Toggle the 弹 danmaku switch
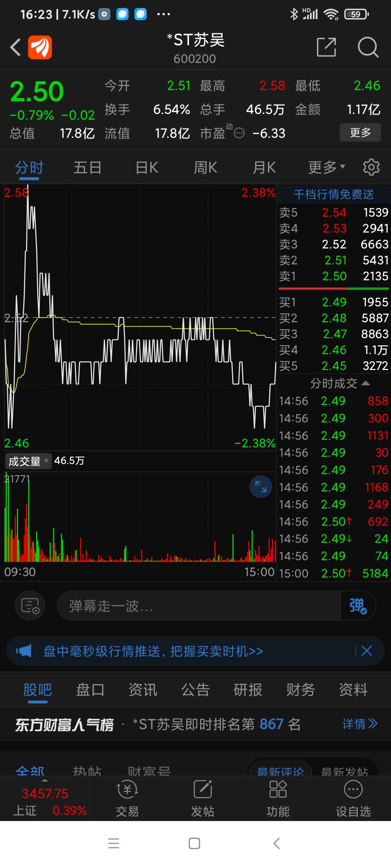This screenshot has width=391, height=868. click(358, 606)
